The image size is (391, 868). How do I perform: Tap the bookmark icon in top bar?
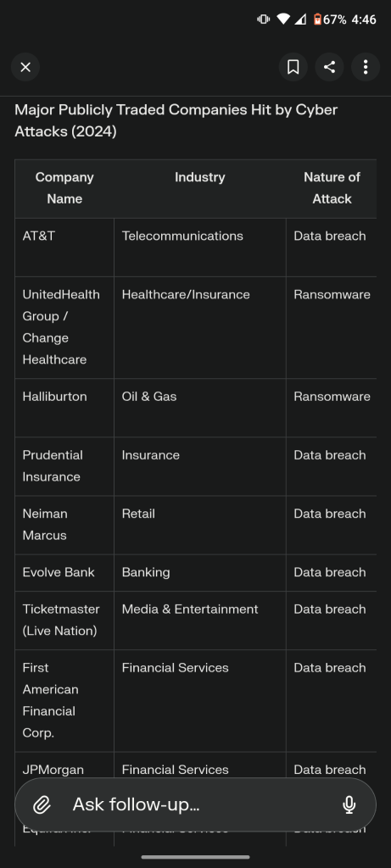pos(293,68)
